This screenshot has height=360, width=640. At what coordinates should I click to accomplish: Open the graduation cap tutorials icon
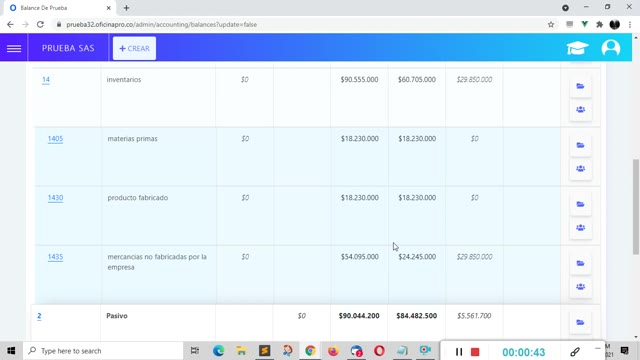coord(577,48)
